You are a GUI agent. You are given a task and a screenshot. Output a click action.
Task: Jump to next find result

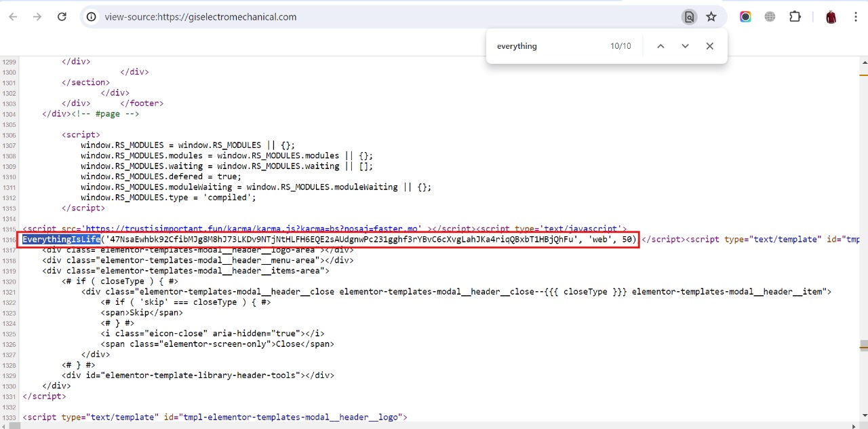click(x=685, y=46)
